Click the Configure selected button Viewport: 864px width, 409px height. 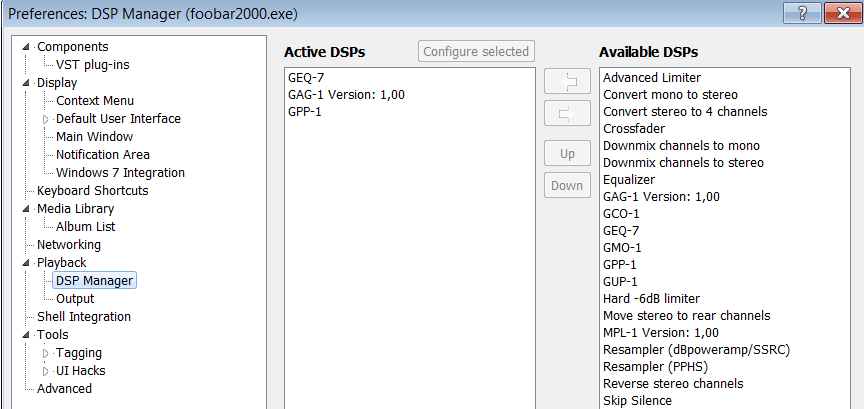(x=476, y=51)
